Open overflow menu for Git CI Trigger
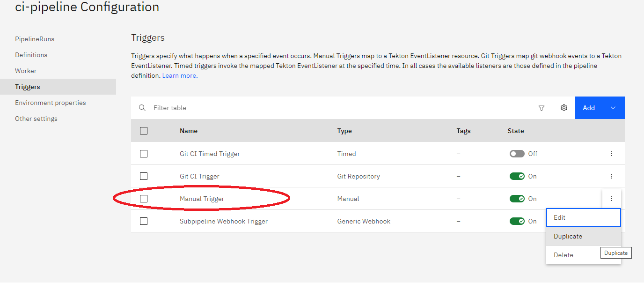Viewport: 644px width, 283px height. pyautogui.click(x=611, y=176)
